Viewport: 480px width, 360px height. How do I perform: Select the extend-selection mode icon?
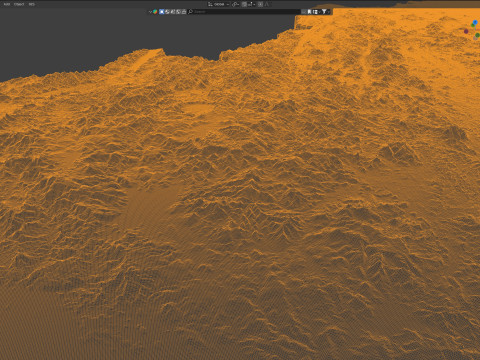[167, 12]
